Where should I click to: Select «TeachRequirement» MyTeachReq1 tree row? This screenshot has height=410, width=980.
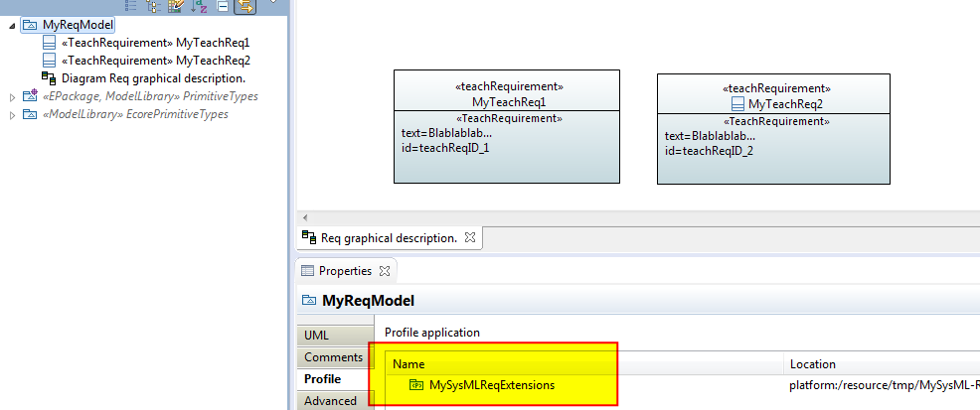tap(156, 43)
